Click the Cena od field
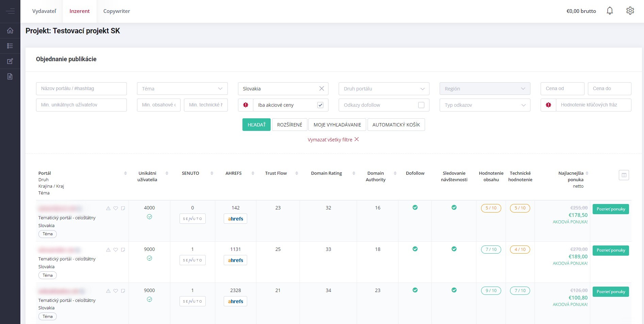 pyautogui.click(x=562, y=89)
